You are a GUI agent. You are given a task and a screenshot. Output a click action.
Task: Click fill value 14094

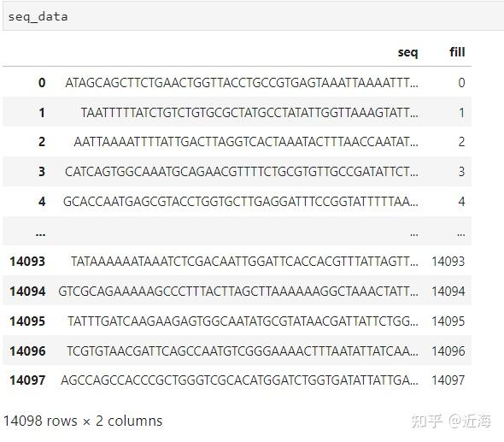[x=448, y=292]
